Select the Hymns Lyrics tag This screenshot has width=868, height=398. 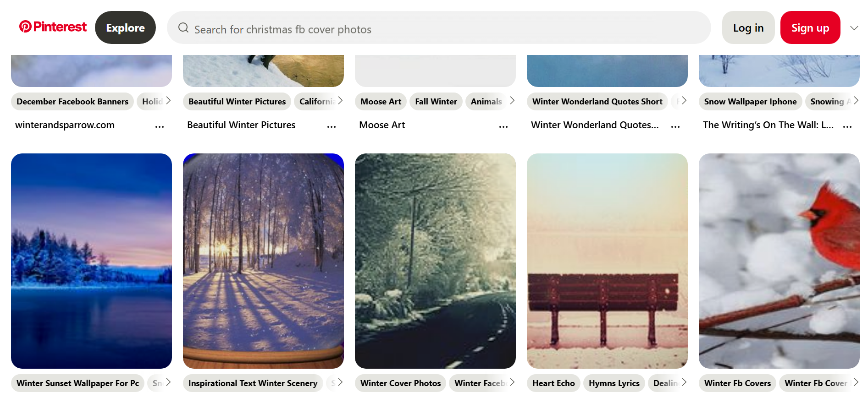pos(614,383)
